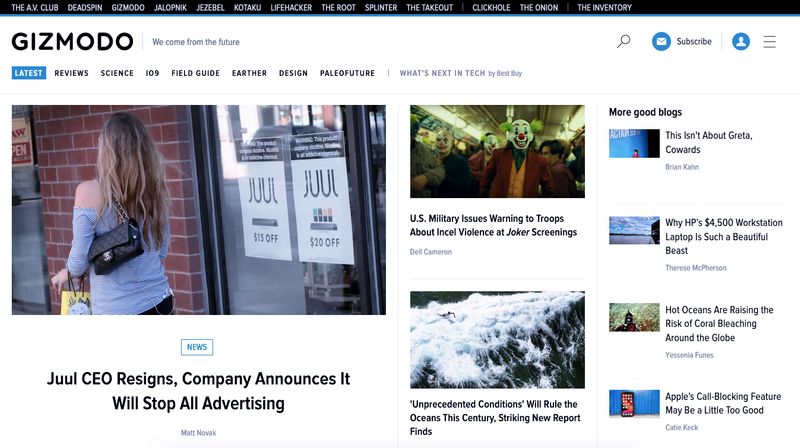Read HP's $4,500 Workstation Laptop article
This screenshot has height=448, width=800.
tap(723, 236)
